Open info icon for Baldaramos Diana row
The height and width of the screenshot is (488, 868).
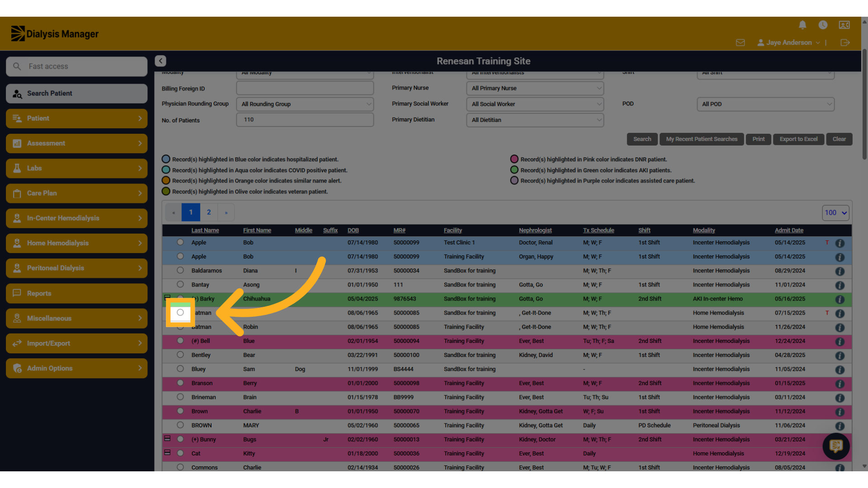[840, 271]
